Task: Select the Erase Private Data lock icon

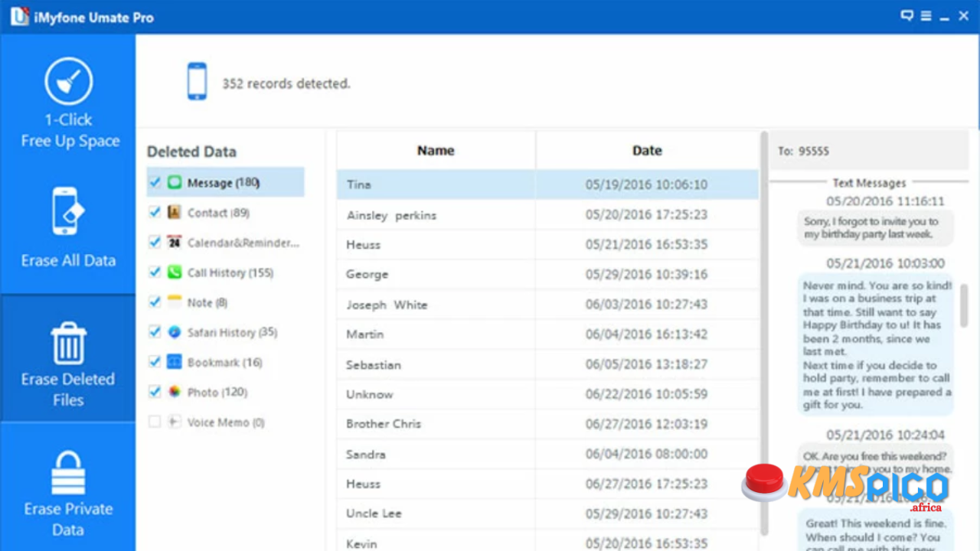Action: tap(68, 473)
